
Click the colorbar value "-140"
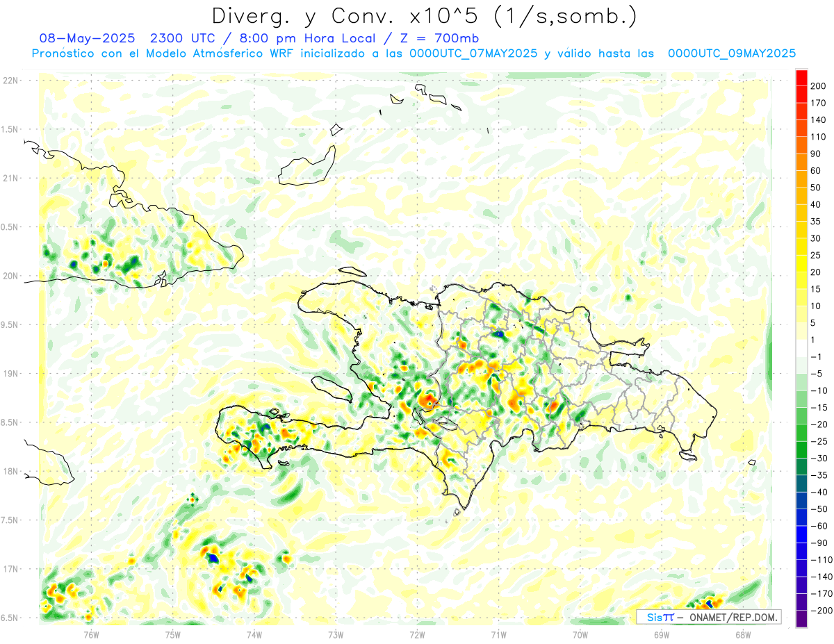(821, 577)
